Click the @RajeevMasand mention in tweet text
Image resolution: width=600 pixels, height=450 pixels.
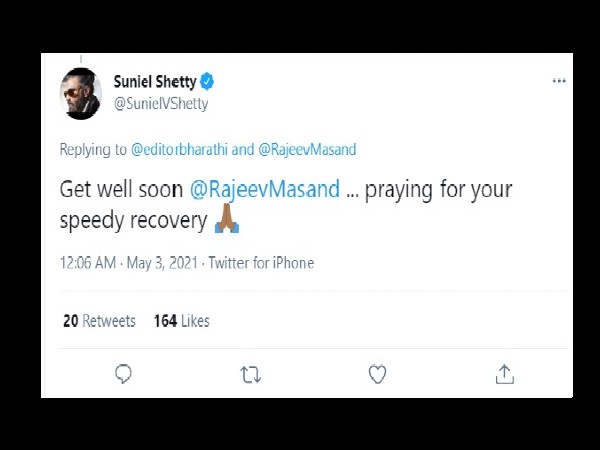[x=265, y=189]
